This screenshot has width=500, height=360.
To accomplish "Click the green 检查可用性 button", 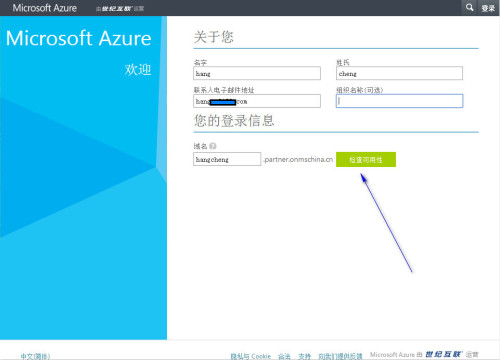I will click(366, 159).
